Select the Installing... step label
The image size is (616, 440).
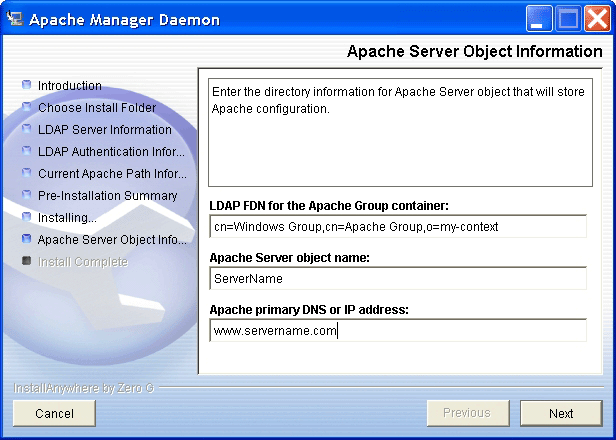coord(67,217)
